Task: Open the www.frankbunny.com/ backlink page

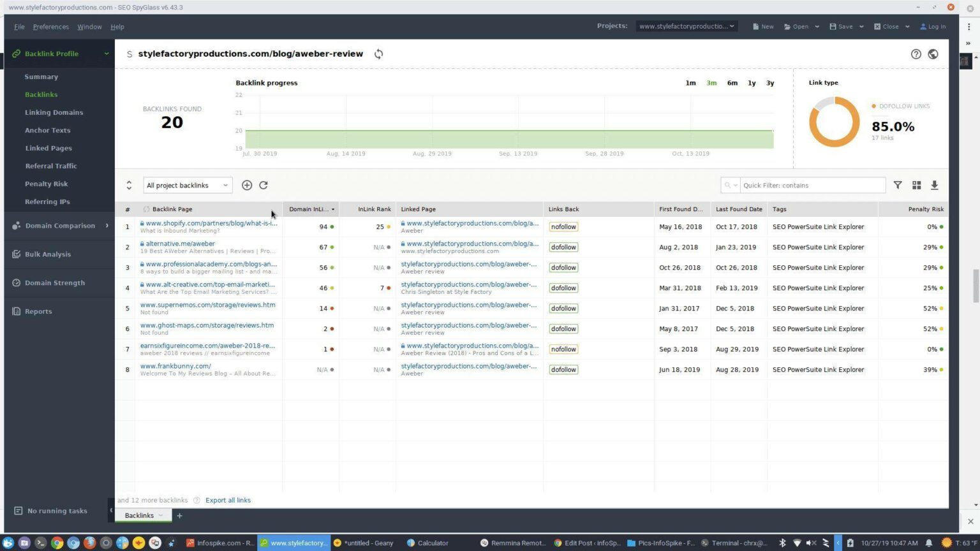Action: coord(175,366)
